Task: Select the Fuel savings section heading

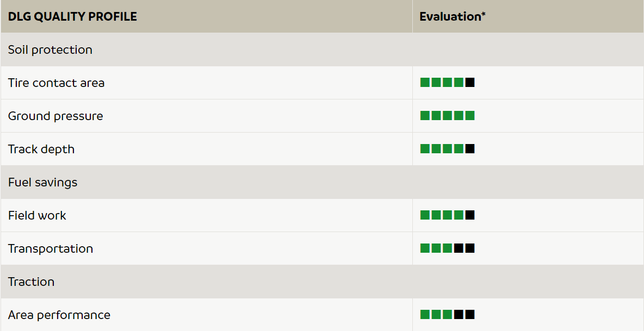Action: tap(42, 182)
